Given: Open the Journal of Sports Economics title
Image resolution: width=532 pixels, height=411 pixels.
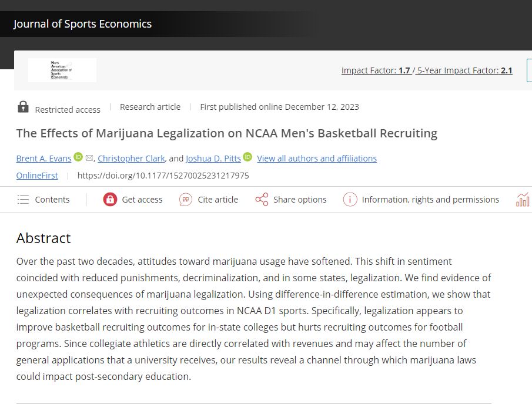Looking at the screenshot, I should pos(82,23).
